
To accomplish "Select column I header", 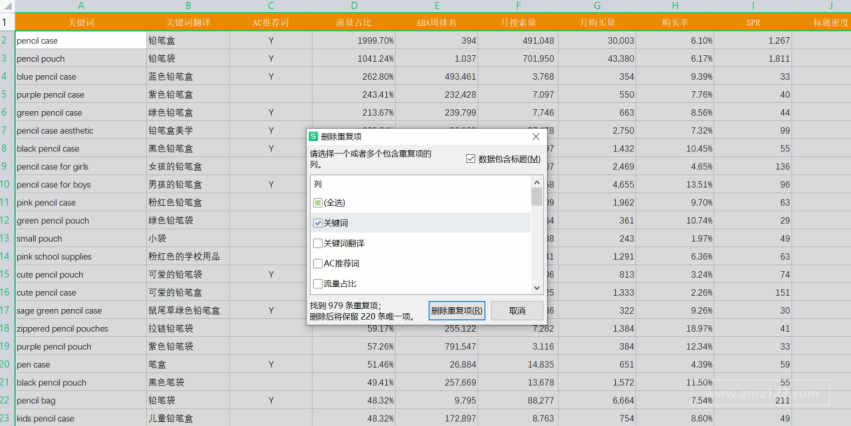I will click(753, 6).
